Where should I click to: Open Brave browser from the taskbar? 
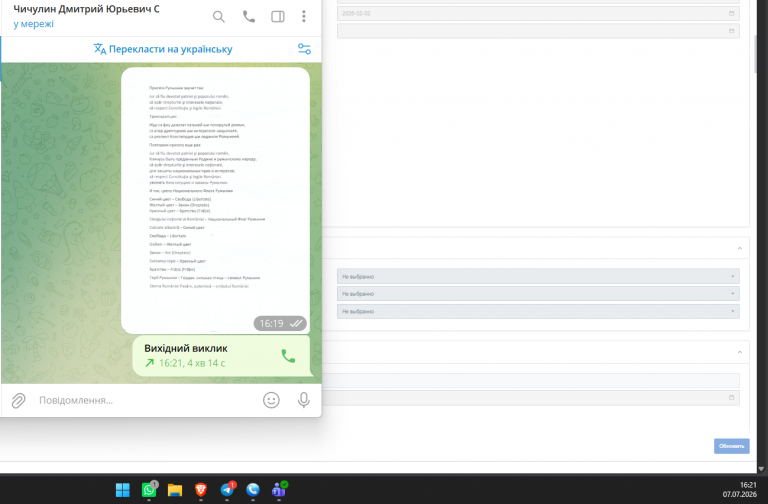(201, 490)
